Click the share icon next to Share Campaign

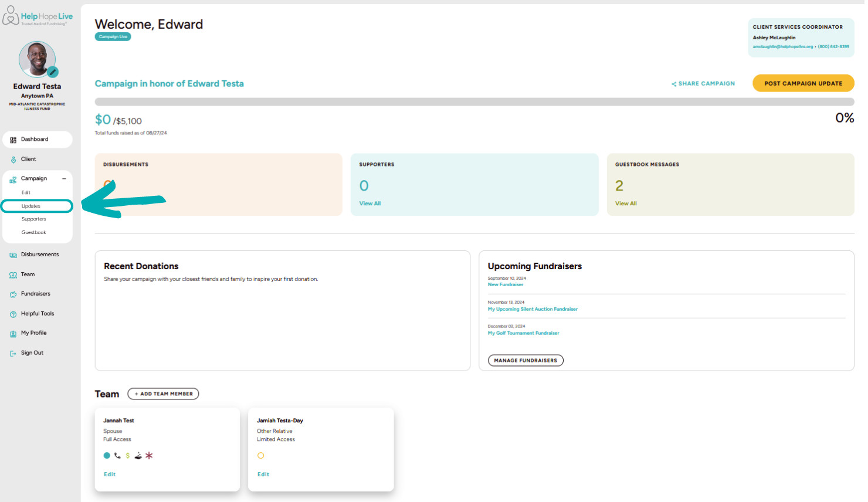pyautogui.click(x=673, y=83)
